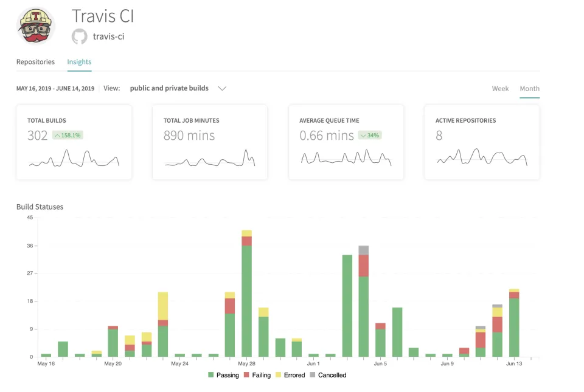Toggle the Errored legend swatch
Image resolution: width=584 pixels, height=392 pixels.
(278, 375)
